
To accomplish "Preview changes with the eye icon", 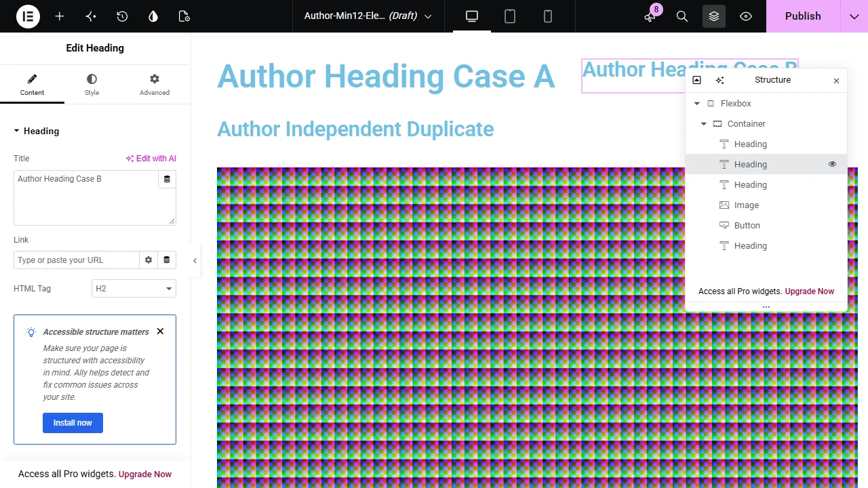I will tap(746, 16).
